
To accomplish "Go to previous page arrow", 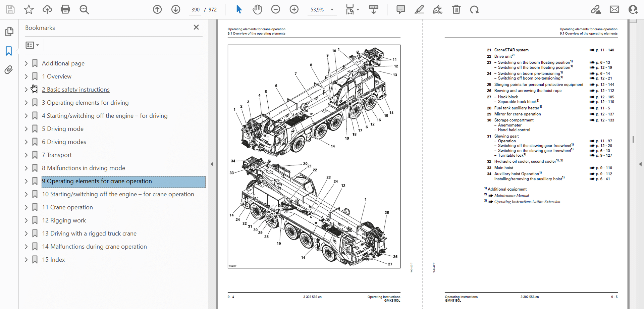I will 157,9.
